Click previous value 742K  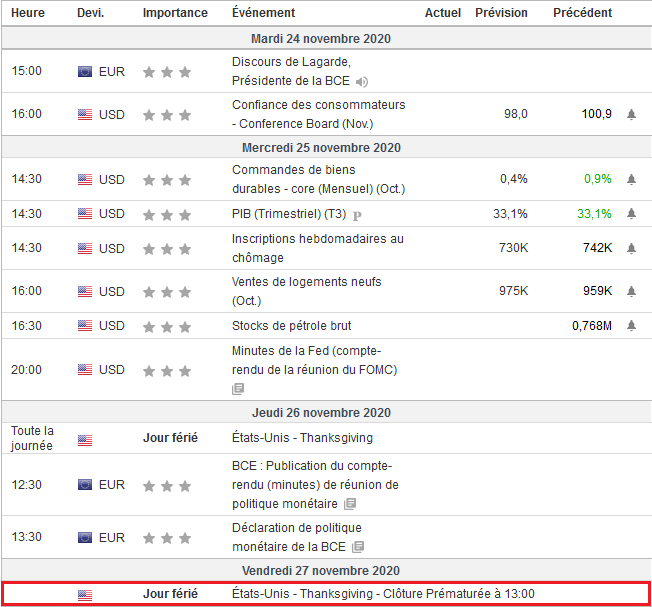pos(598,248)
